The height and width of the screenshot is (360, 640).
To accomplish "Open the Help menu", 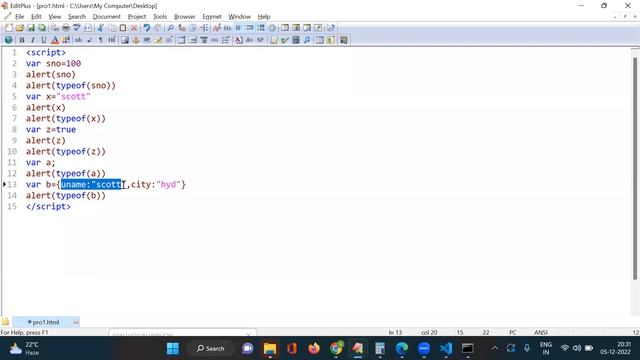I will pos(264,17).
